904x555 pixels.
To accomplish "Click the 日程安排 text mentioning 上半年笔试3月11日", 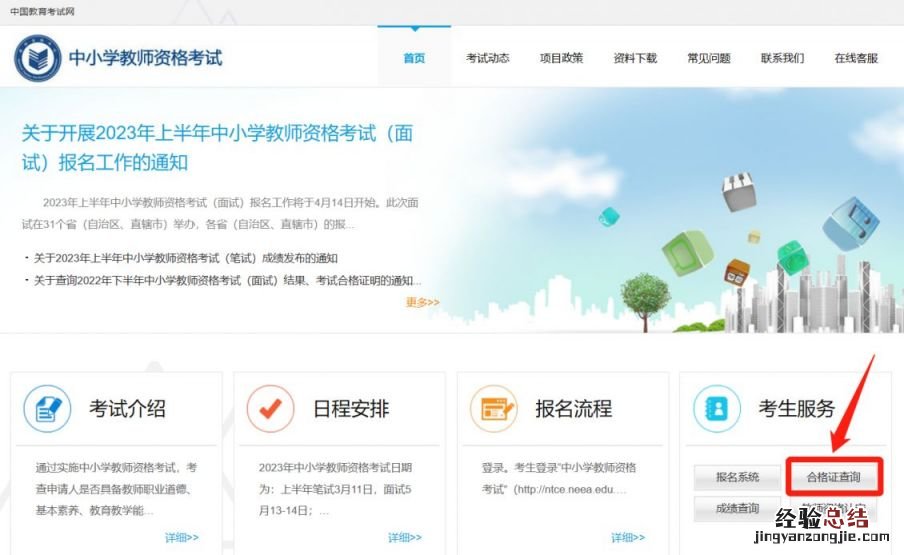I will pos(336,489).
